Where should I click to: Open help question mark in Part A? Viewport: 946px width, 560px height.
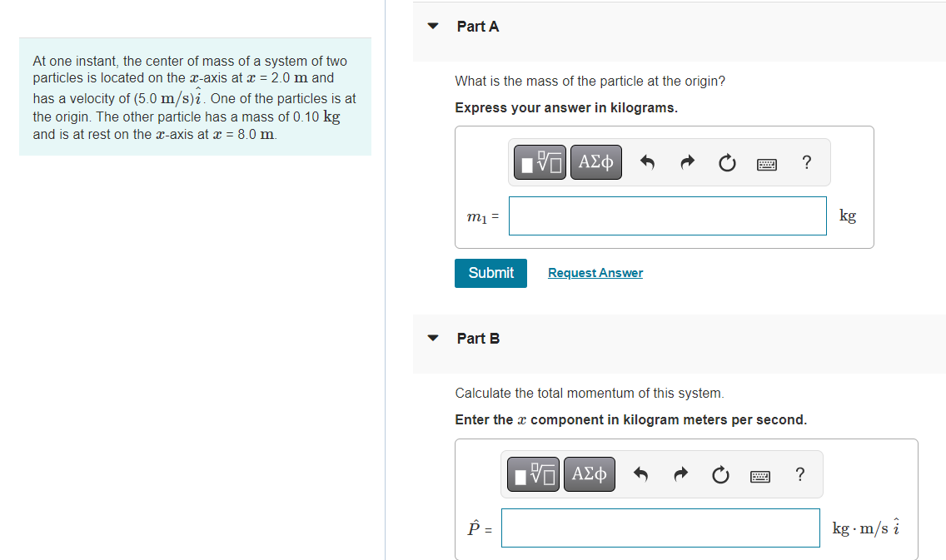[807, 162]
